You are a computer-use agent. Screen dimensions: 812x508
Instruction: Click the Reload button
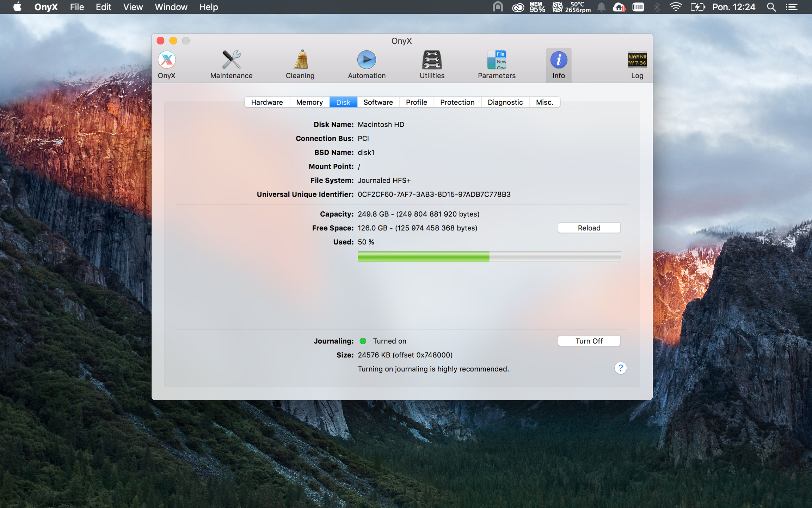(589, 228)
